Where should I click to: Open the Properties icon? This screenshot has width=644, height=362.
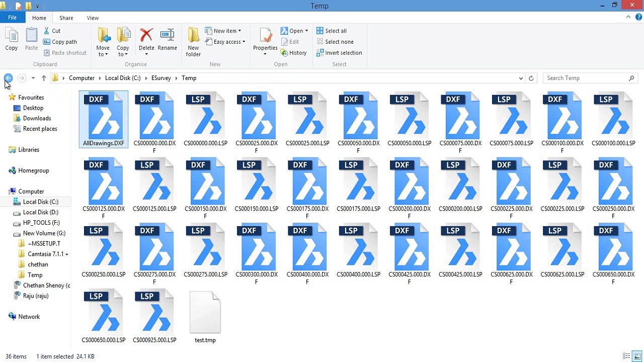point(265,42)
